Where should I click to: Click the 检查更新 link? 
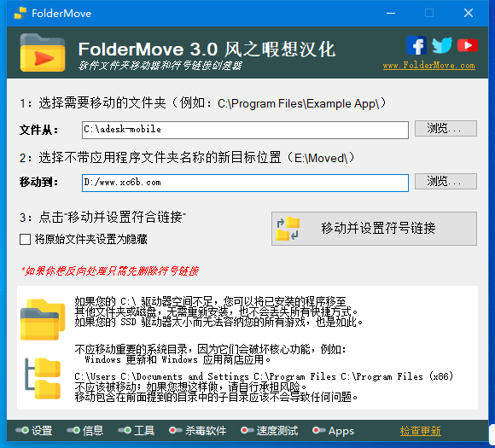click(x=421, y=431)
